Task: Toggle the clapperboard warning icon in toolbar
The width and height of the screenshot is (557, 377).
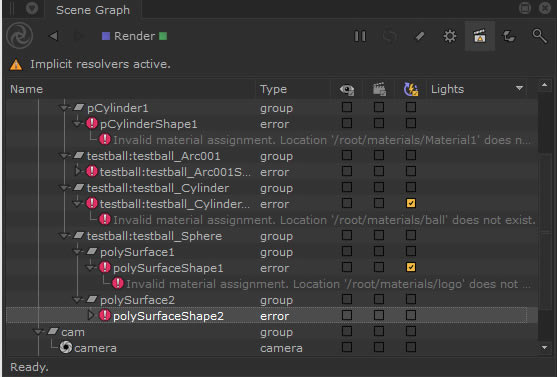Action: click(x=480, y=36)
